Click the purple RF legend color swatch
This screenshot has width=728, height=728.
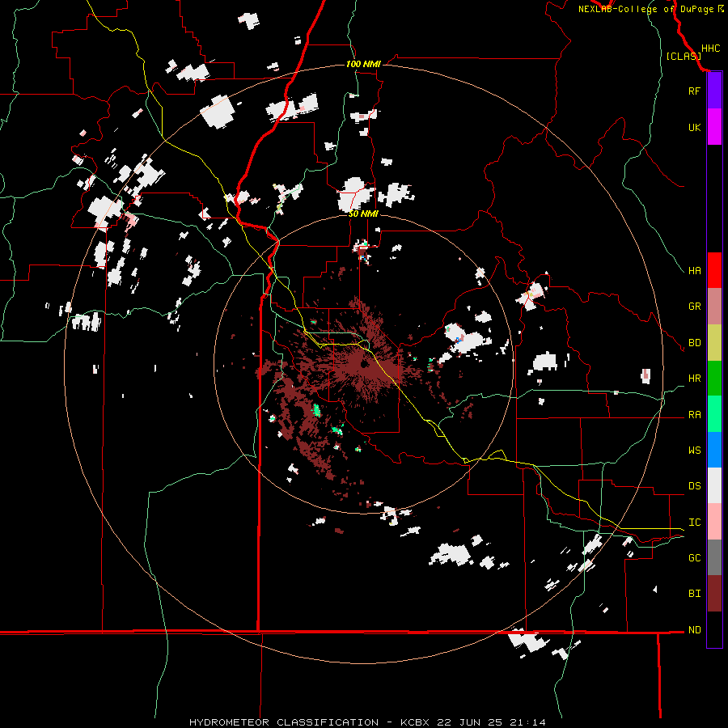(x=714, y=91)
